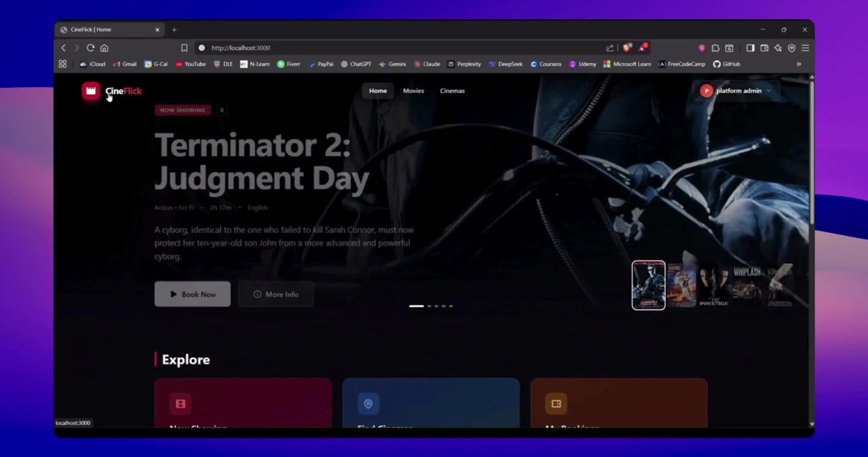Select the Whiplash poster thumbnail
Image resolution: width=868 pixels, height=457 pixels.
click(747, 285)
